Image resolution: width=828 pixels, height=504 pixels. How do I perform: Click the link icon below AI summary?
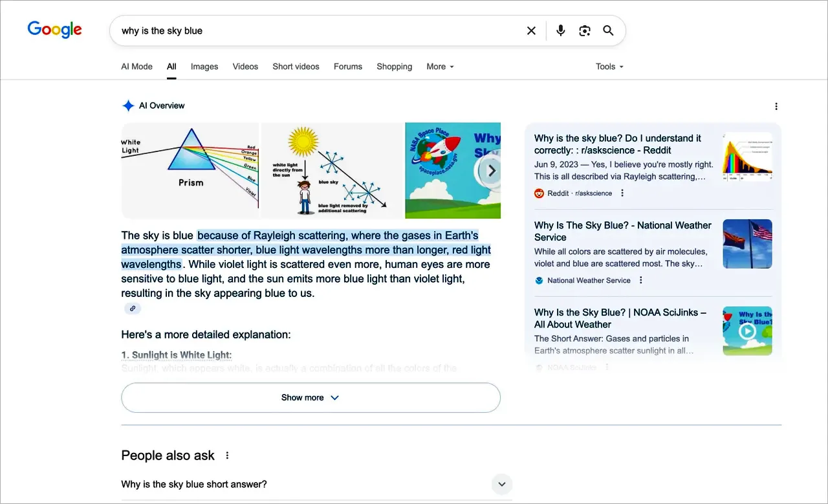click(x=133, y=309)
